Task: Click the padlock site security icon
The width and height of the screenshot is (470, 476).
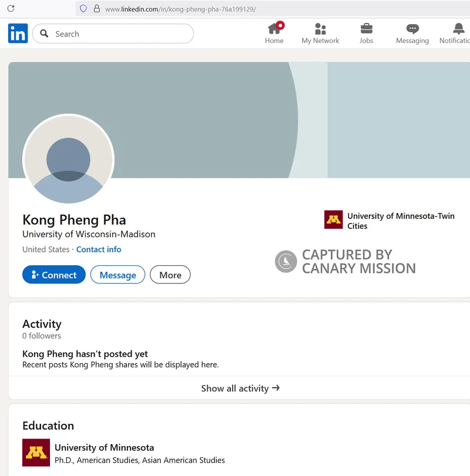Action: [96, 8]
